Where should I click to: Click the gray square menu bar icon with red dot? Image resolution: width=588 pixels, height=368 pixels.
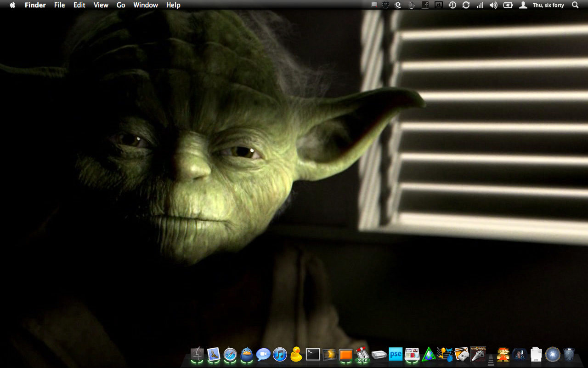click(374, 5)
